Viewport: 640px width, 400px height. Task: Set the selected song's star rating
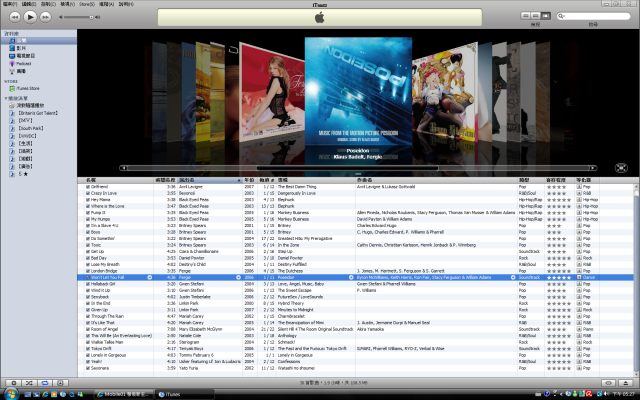point(559,277)
